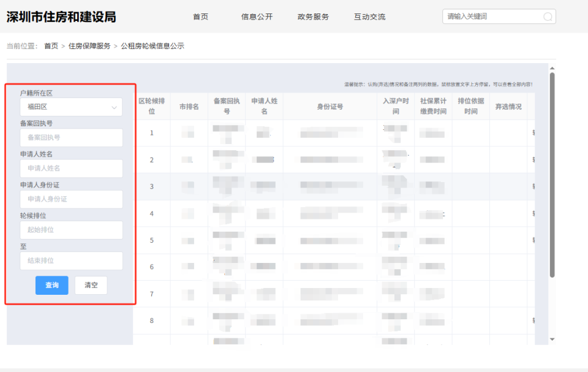Select the table row ranked 5
The height and width of the screenshot is (372, 588).
coord(334,240)
